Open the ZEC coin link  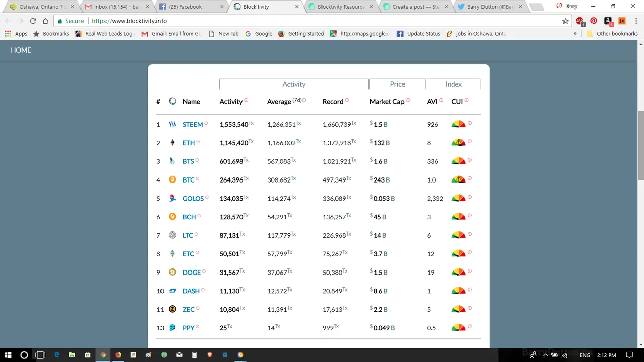click(x=189, y=309)
